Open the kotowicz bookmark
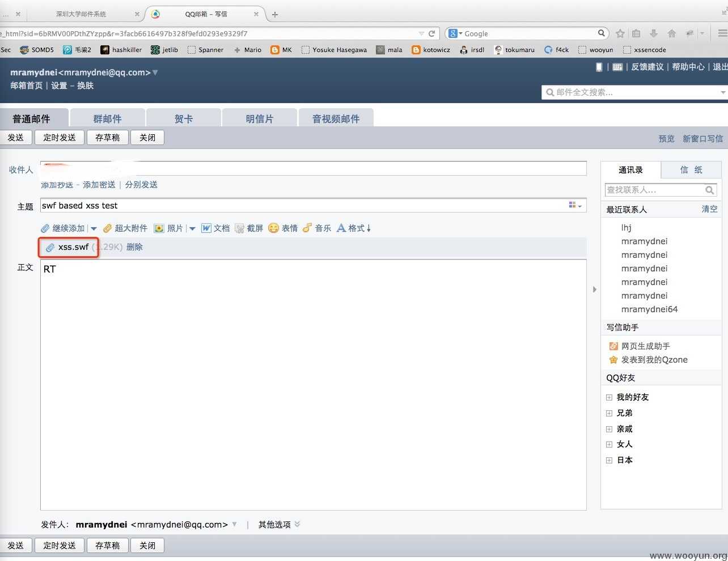This screenshot has width=728, height=561. [431, 50]
